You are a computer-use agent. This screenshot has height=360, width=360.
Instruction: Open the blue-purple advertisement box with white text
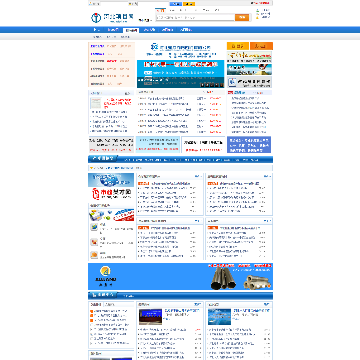tap(249, 144)
